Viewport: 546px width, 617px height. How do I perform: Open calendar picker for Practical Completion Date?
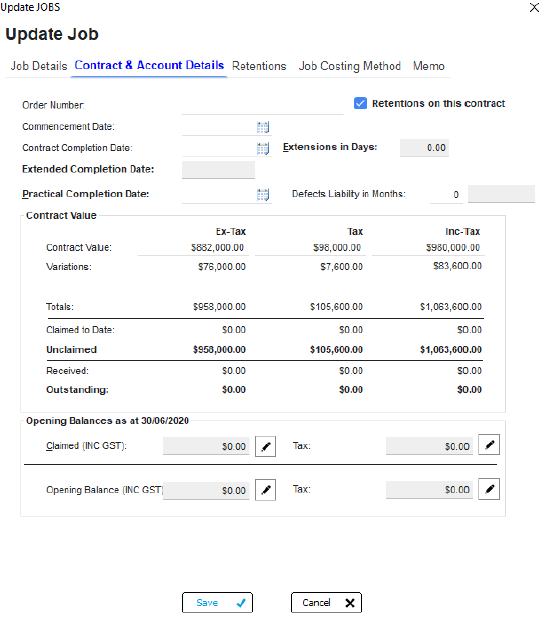[263, 194]
